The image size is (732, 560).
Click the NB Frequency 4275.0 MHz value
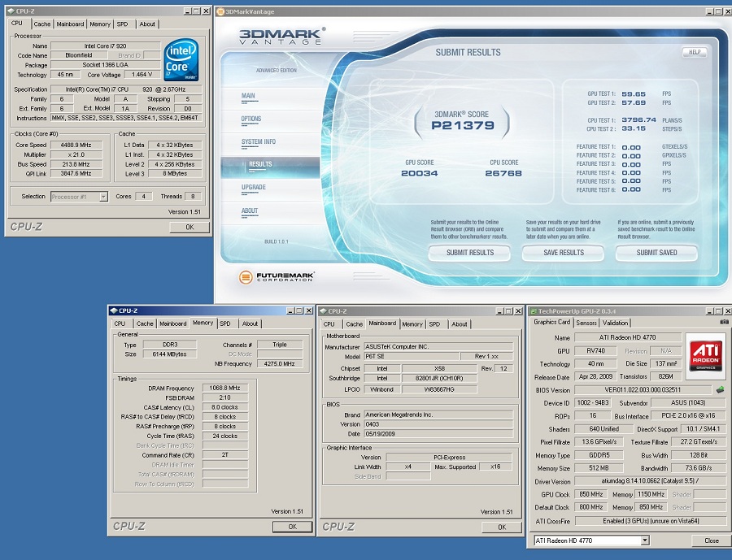click(x=279, y=363)
